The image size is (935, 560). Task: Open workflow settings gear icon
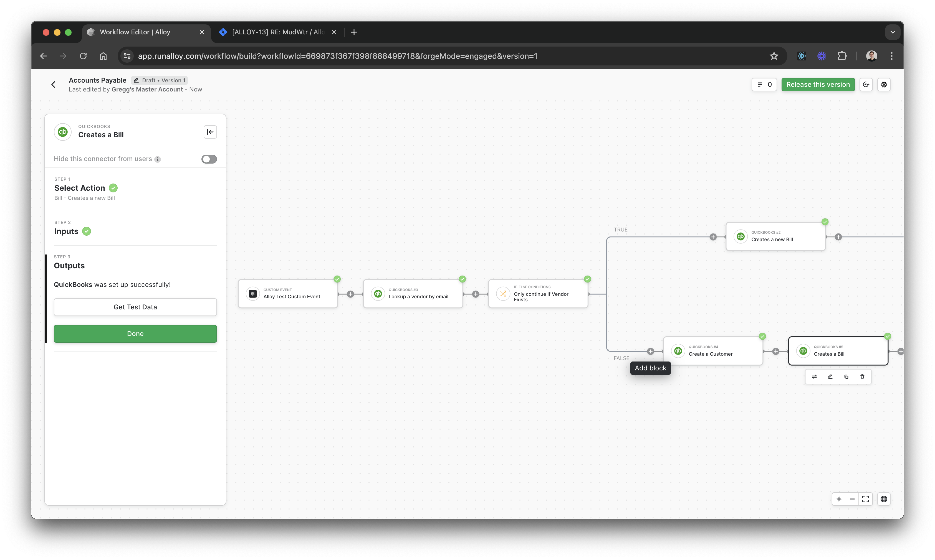point(884,85)
